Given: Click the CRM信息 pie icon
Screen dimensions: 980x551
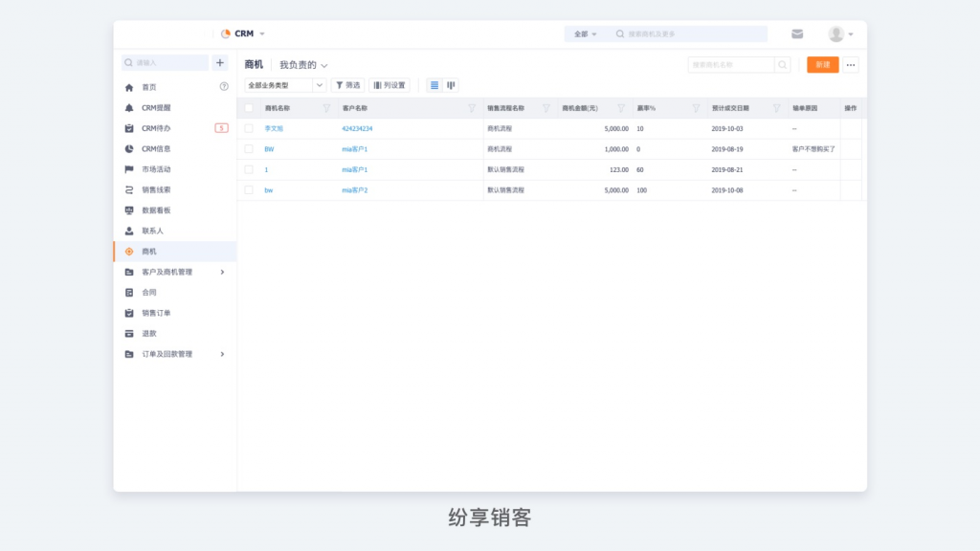Looking at the screenshot, I should (x=129, y=148).
